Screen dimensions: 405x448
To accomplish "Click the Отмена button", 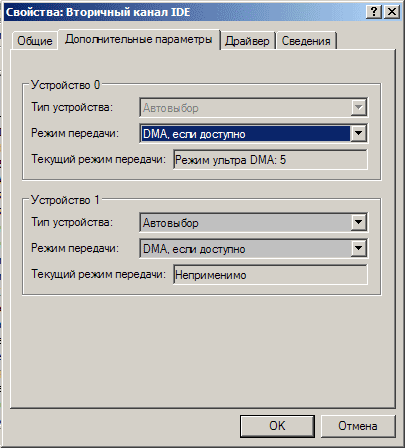I will 358,426.
